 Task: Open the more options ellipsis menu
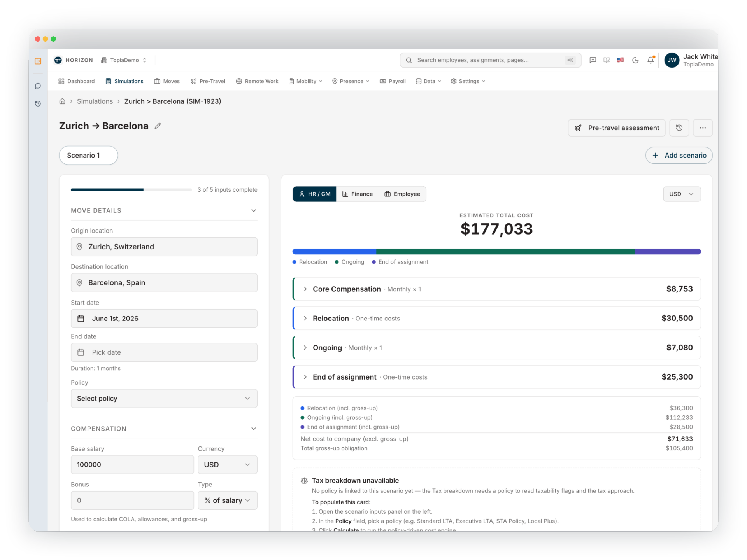tap(703, 128)
